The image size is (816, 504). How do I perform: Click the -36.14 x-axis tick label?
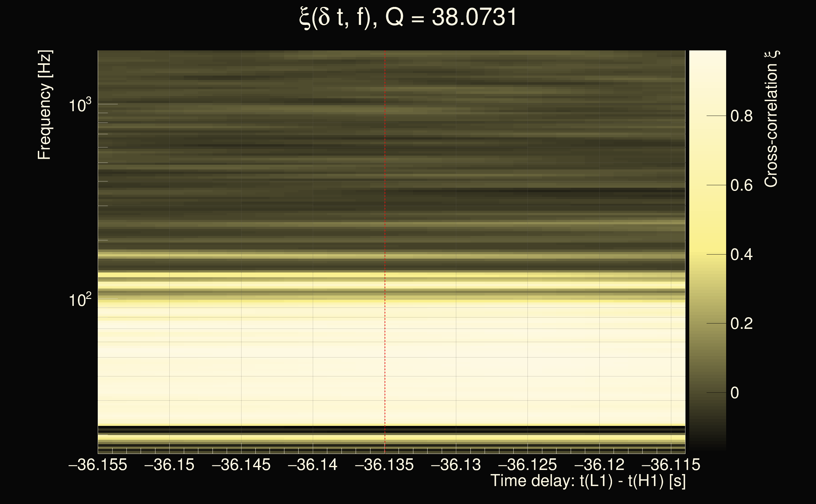(x=312, y=465)
